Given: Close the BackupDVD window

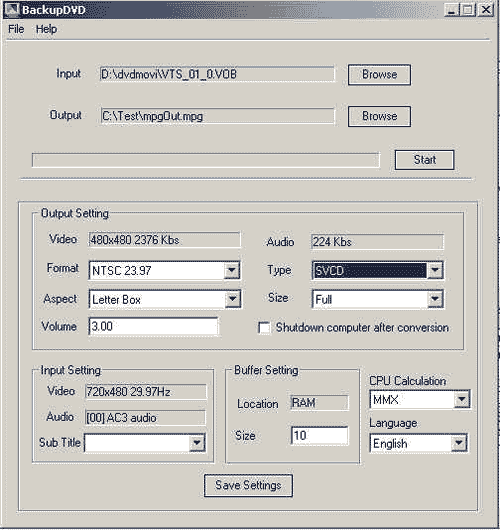Looking at the screenshot, I should tap(486, 9).
